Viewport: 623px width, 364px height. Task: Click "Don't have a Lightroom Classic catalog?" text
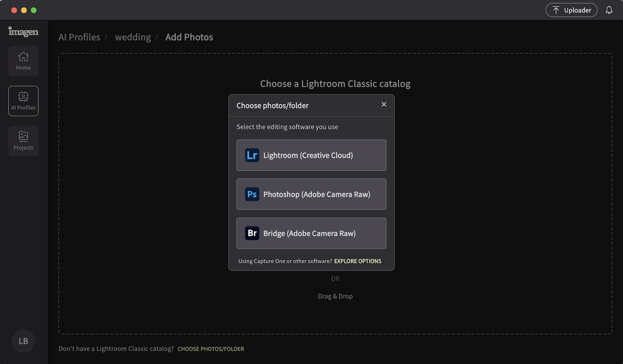coord(116,349)
